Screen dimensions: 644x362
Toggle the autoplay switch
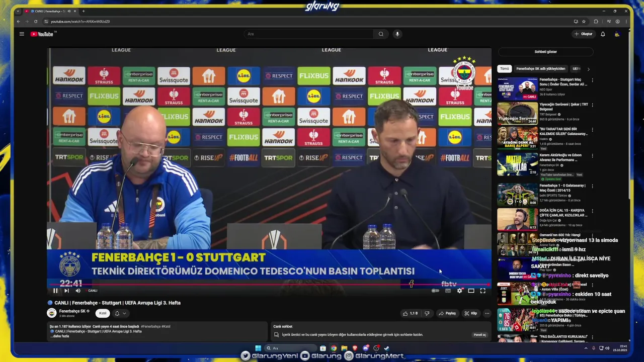pyautogui.click(x=435, y=291)
